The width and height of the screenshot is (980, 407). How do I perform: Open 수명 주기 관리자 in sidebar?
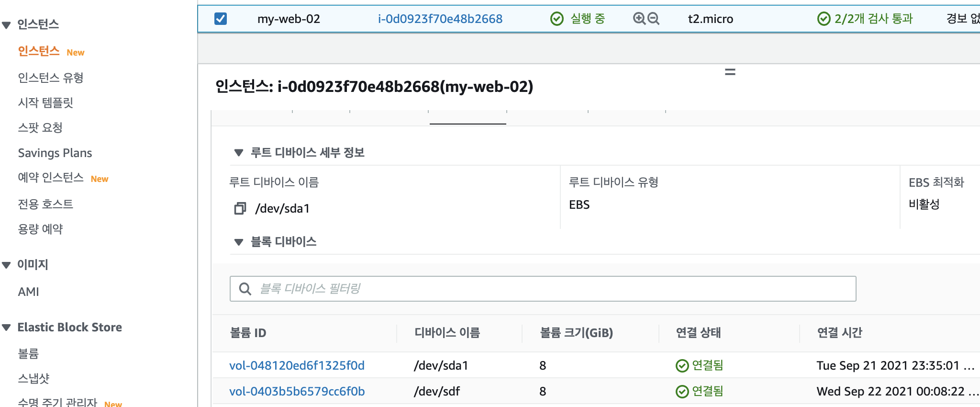(x=57, y=402)
